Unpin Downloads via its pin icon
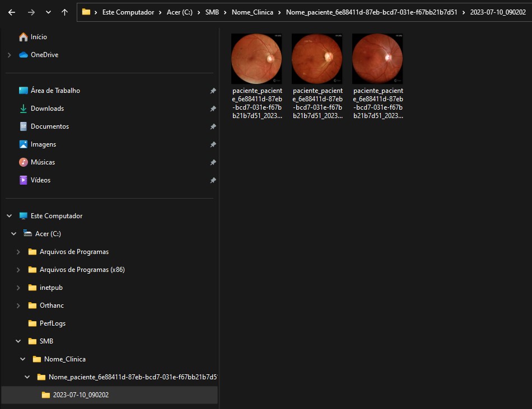 [x=213, y=109]
